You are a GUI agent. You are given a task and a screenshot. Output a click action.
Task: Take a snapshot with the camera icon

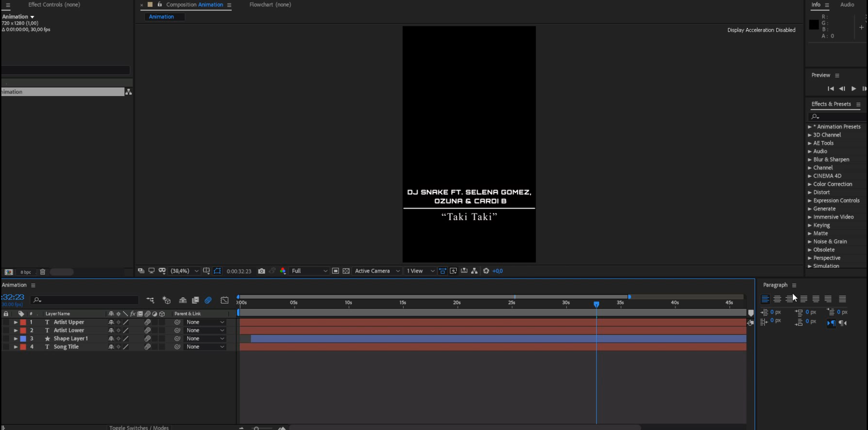point(261,271)
